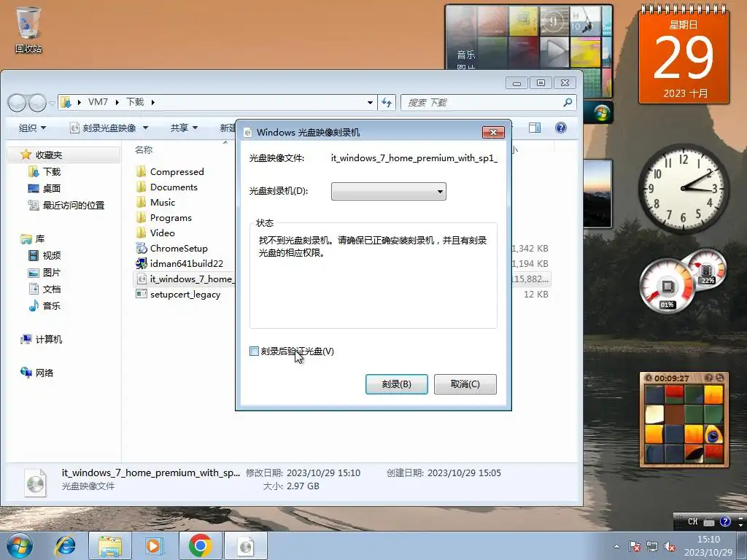The height and width of the screenshot is (560, 747).
Task: Open recent pages dropdown next to Forward
Action: click(x=52, y=103)
